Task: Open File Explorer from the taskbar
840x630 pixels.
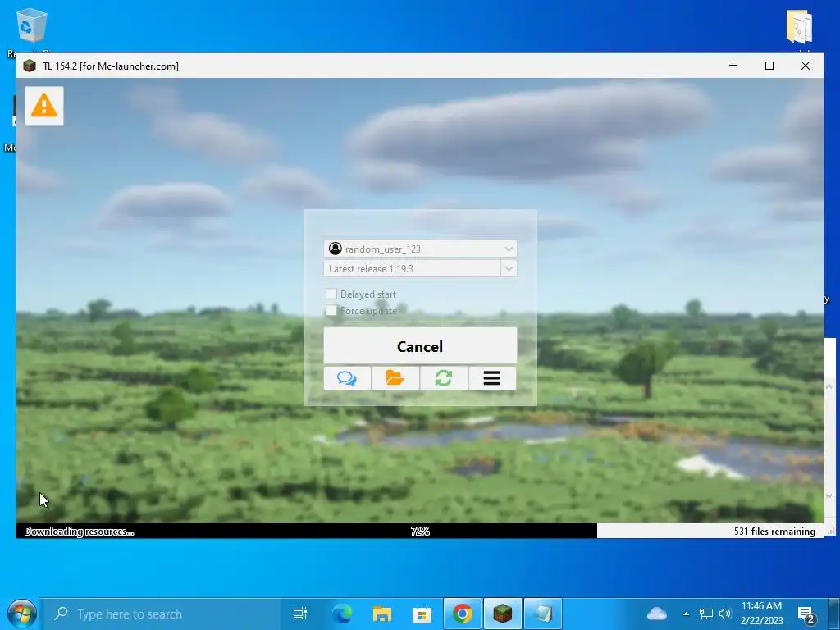Action: click(x=382, y=614)
